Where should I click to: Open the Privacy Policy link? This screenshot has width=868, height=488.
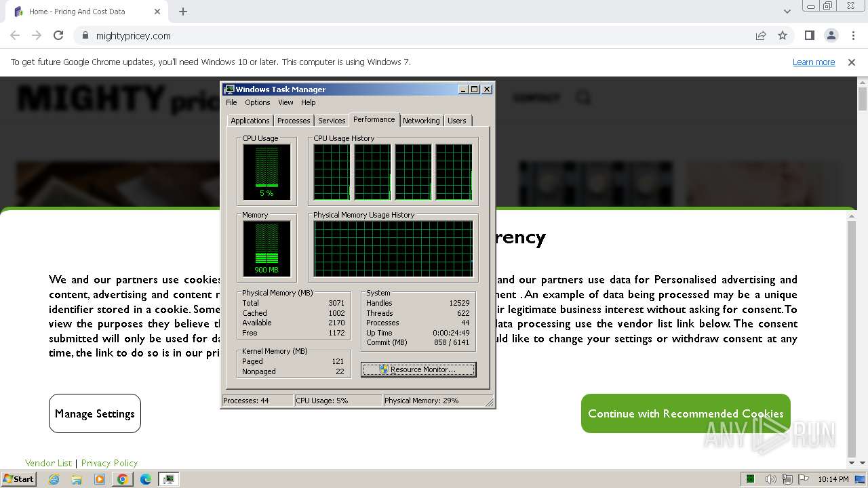click(109, 463)
